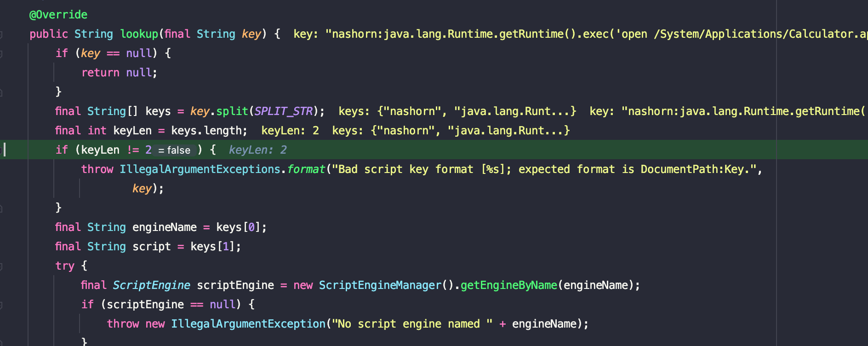The image size is (868, 346).
Task: Click the @Override annotation
Action: coord(58,15)
